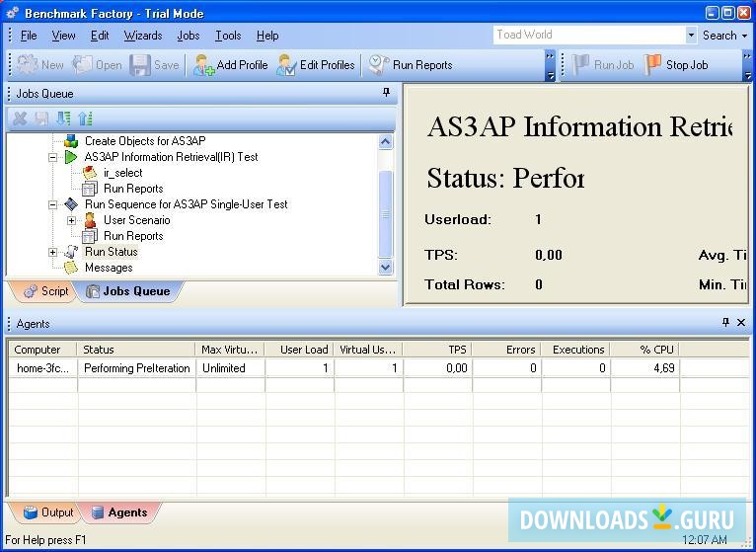Open the Jobs menu
This screenshot has width=756, height=552.
[x=189, y=36]
